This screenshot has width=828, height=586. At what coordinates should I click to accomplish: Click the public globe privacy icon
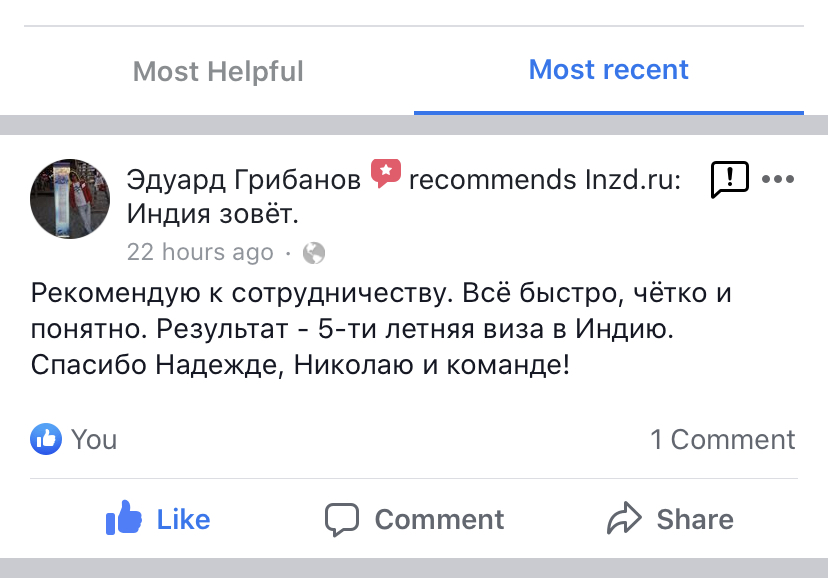(x=314, y=253)
